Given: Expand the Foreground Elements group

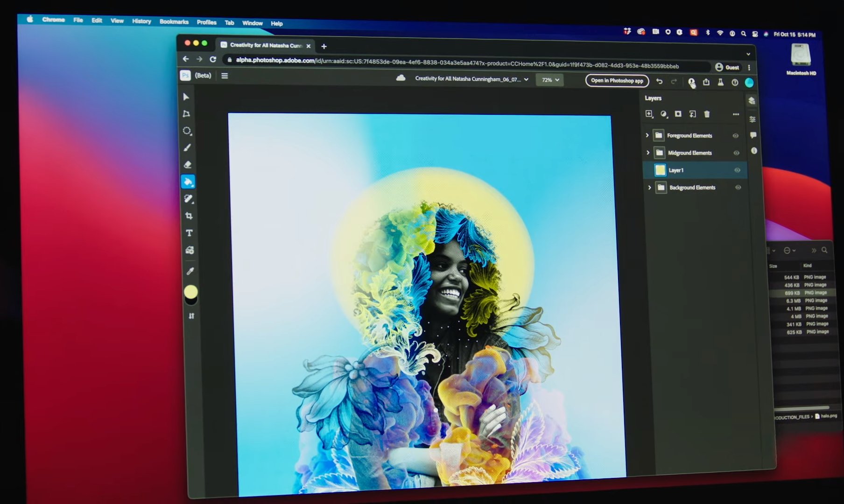Looking at the screenshot, I should 647,135.
